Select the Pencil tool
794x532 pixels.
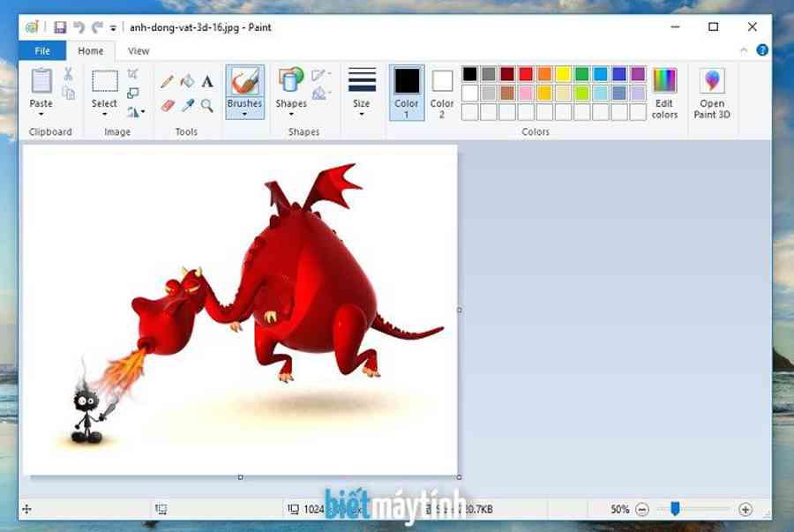coord(167,81)
